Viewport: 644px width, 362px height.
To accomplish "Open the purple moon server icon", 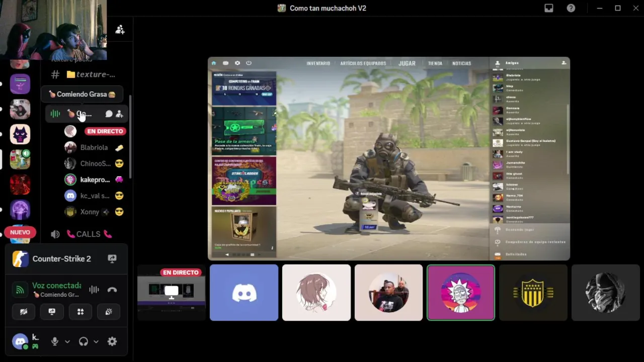I will coord(20,210).
